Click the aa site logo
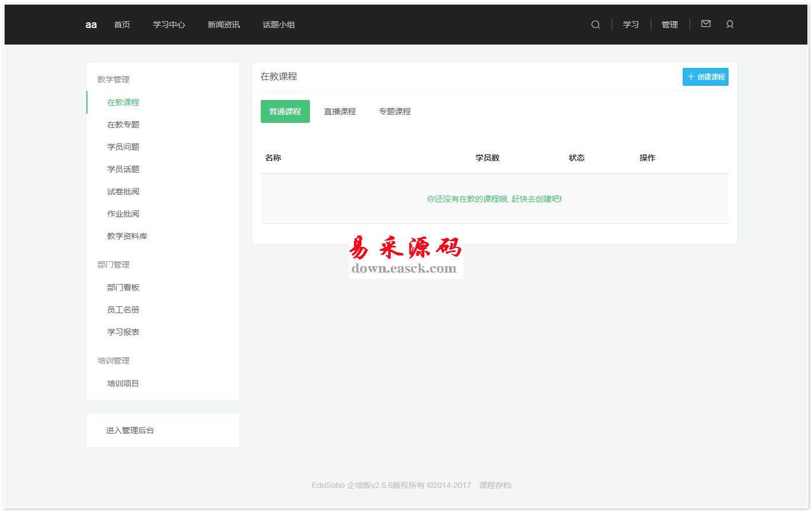This screenshot has height=512, width=812. tap(91, 25)
